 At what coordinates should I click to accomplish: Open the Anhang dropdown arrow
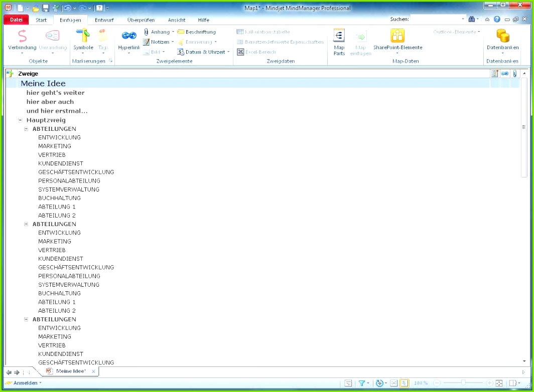(x=173, y=32)
